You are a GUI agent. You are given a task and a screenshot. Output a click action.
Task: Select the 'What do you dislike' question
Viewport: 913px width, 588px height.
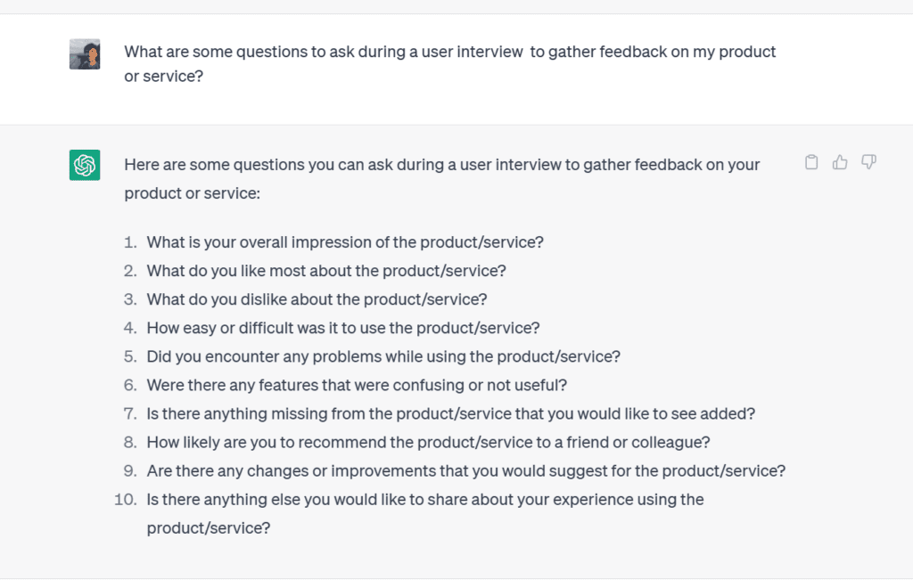pyautogui.click(x=317, y=299)
